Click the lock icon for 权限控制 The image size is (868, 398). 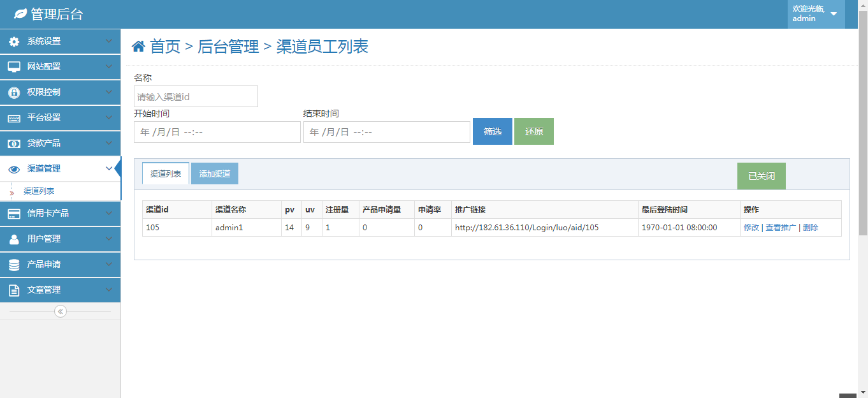(x=14, y=92)
